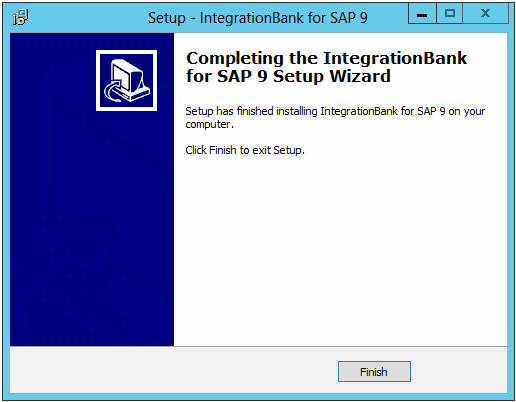Click the "Click Finish to exit Setup." text
Viewport: 516px width, 402px height.
245,150
